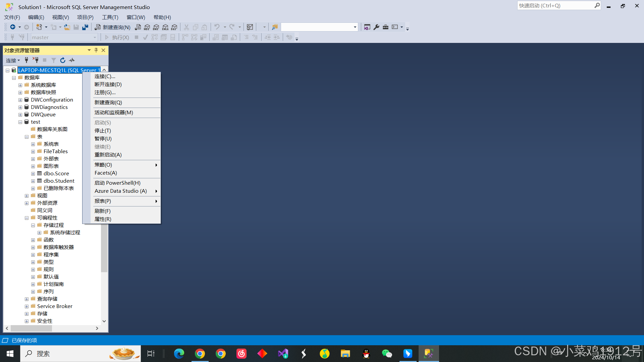Click the DAX query toolbar icon
The width and height of the screenshot is (644, 362).
tap(174, 27)
